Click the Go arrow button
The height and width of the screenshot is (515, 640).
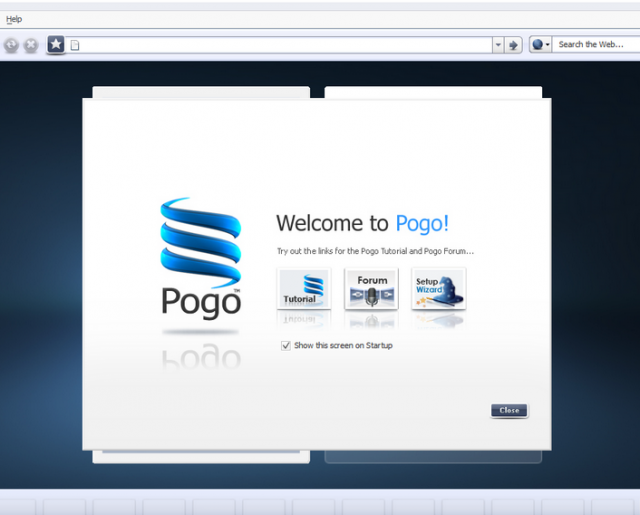513,45
